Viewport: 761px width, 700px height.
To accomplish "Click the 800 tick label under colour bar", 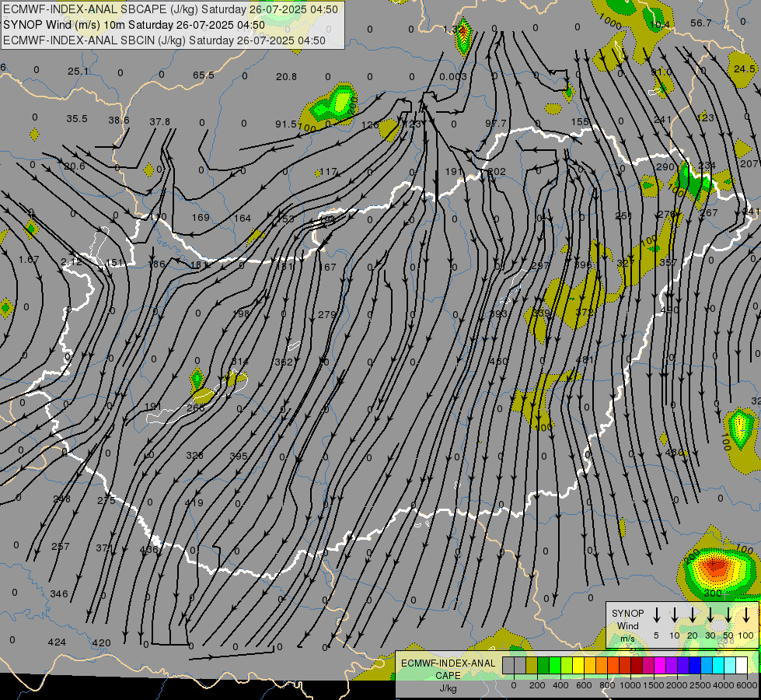I will (607, 685).
